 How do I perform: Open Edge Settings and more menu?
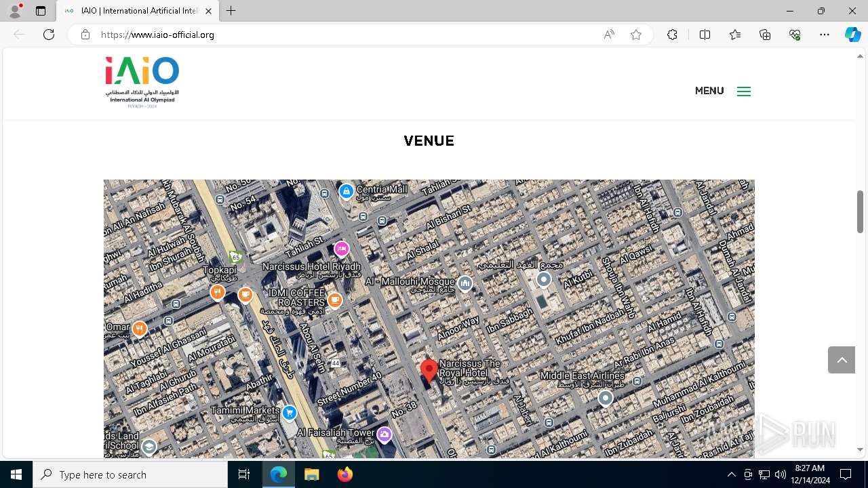coord(825,35)
